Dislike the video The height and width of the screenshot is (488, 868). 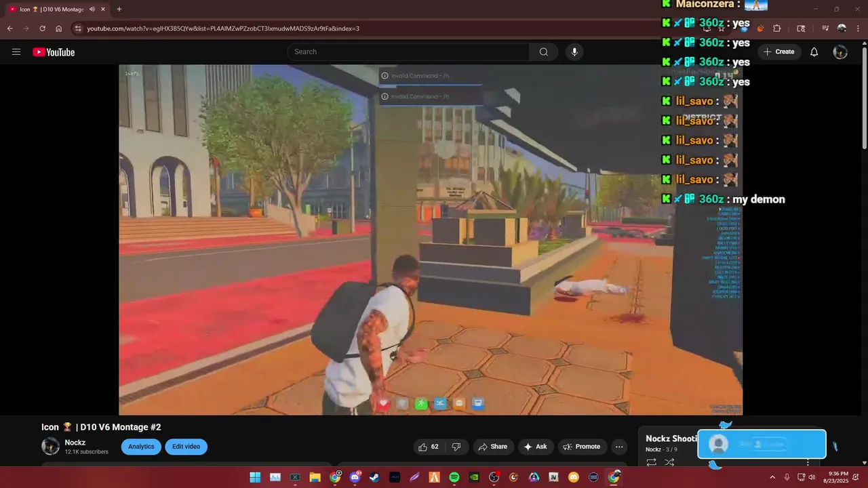pos(456,447)
